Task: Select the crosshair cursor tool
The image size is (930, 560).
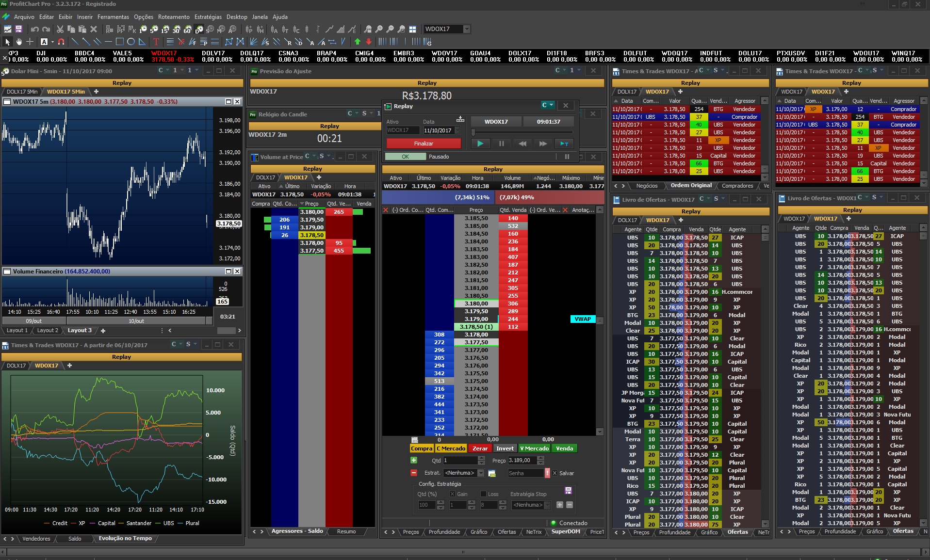Action: tap(30, 42)
